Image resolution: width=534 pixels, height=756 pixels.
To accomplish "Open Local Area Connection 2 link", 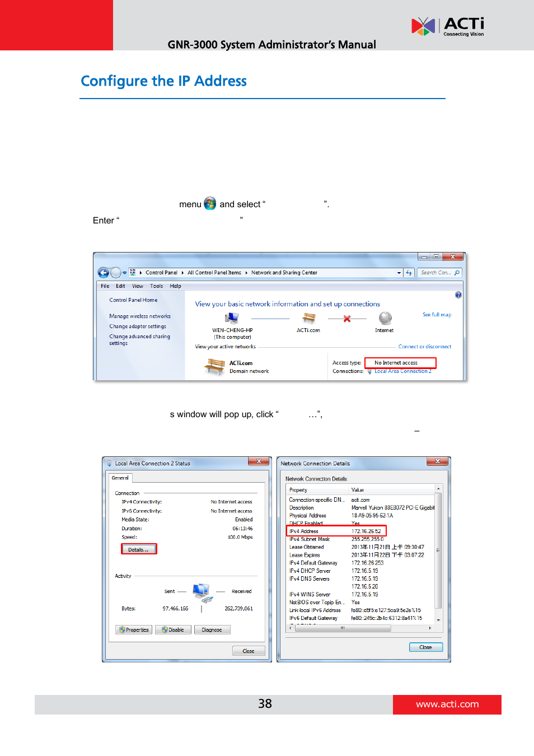I will (403, 371).
